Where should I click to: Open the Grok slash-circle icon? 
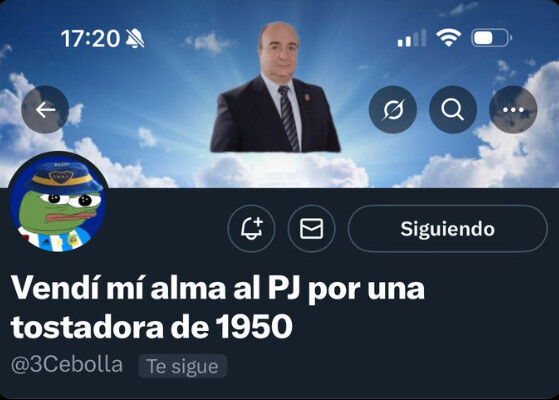point(393,109)
